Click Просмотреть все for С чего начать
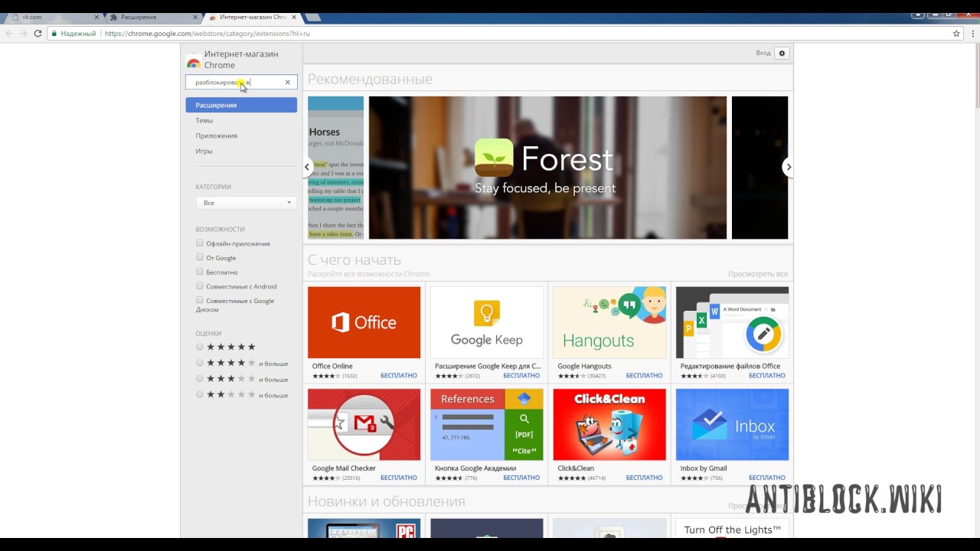The image size is (980, 551). pos(758,274)
